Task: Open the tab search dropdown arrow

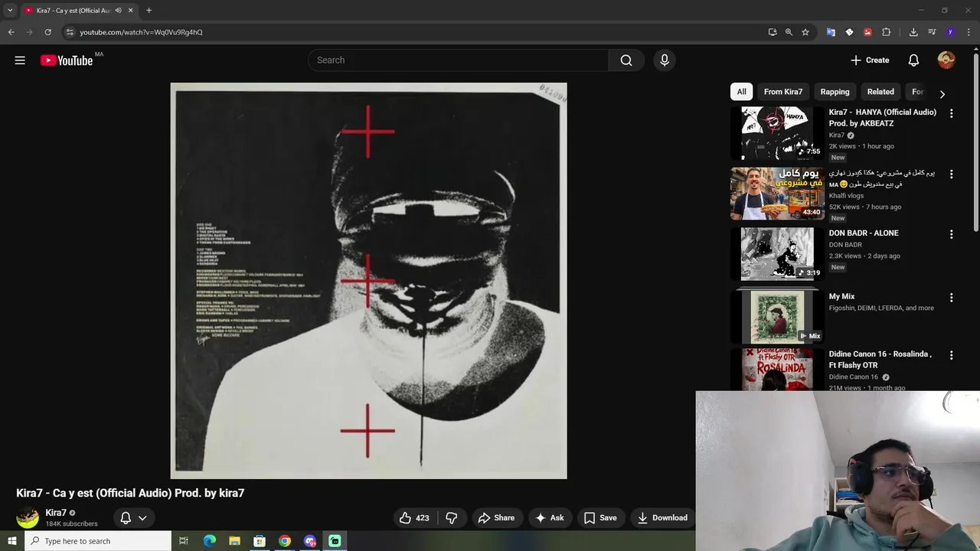Action: point(10,11)
